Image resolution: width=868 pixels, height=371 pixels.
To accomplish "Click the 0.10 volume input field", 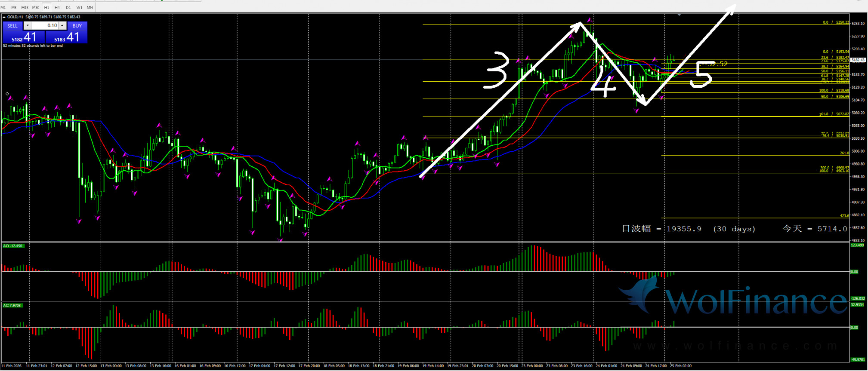I will [x=45, y=26].
